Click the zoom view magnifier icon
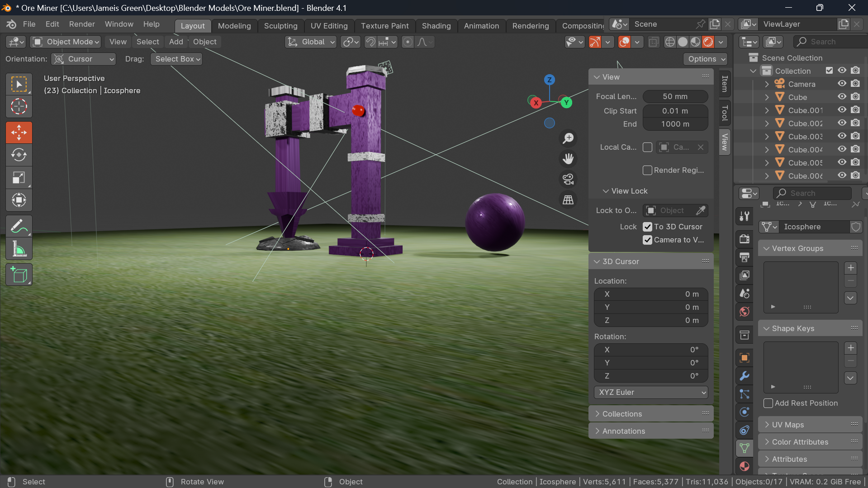Screen dimensions: 868x488 (568, 138)
